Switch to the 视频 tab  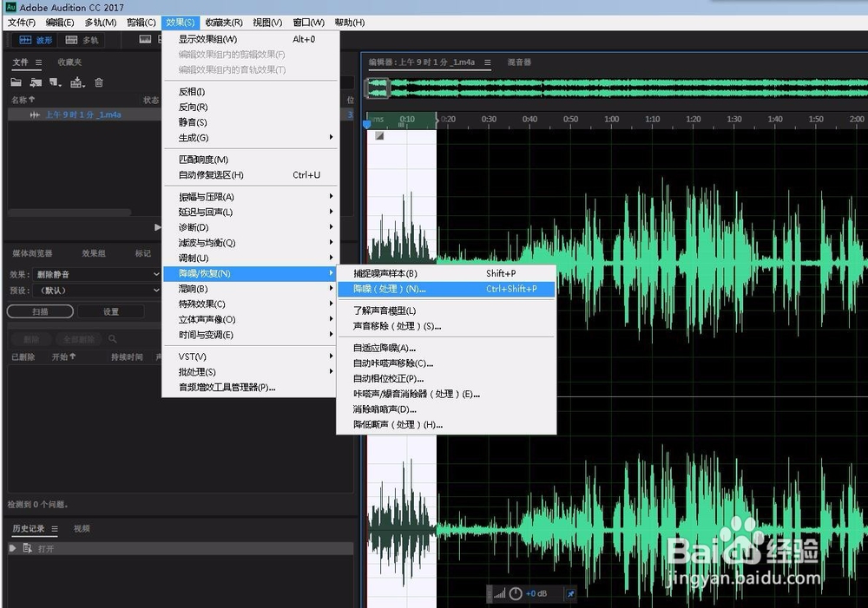coord(82,529)
